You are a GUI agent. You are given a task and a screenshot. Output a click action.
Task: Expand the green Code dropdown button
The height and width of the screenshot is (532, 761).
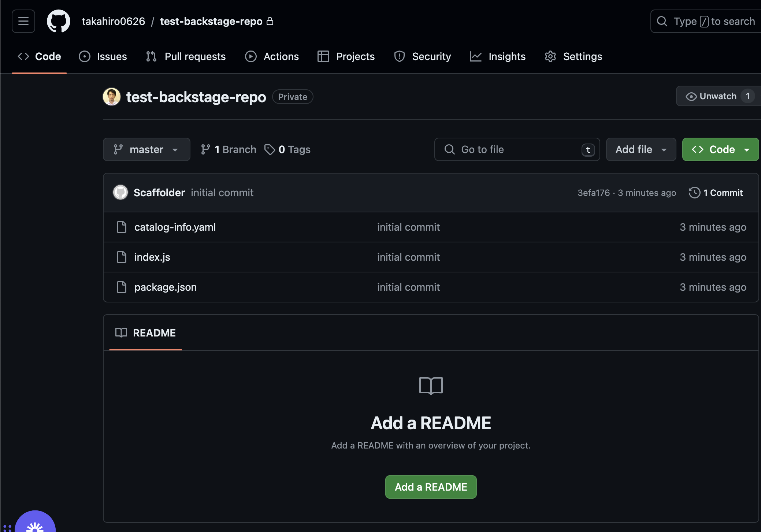click(720, 149)
